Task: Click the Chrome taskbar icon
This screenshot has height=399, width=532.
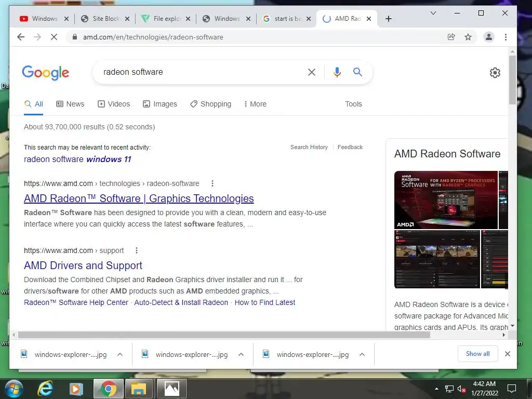Action: pyautogui.click(x=108, y=389)
